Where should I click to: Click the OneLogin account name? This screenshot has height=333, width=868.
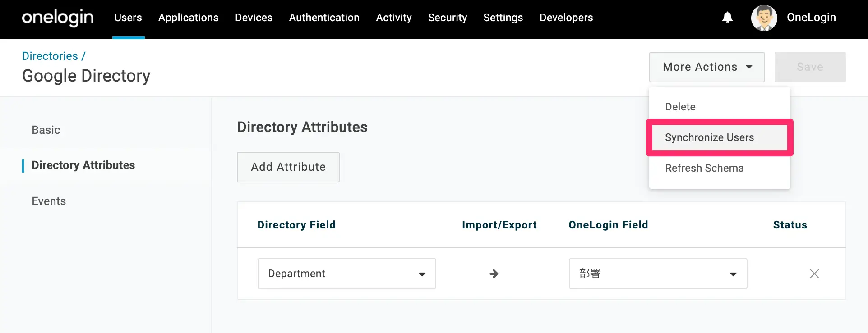(x=811, y=18)
